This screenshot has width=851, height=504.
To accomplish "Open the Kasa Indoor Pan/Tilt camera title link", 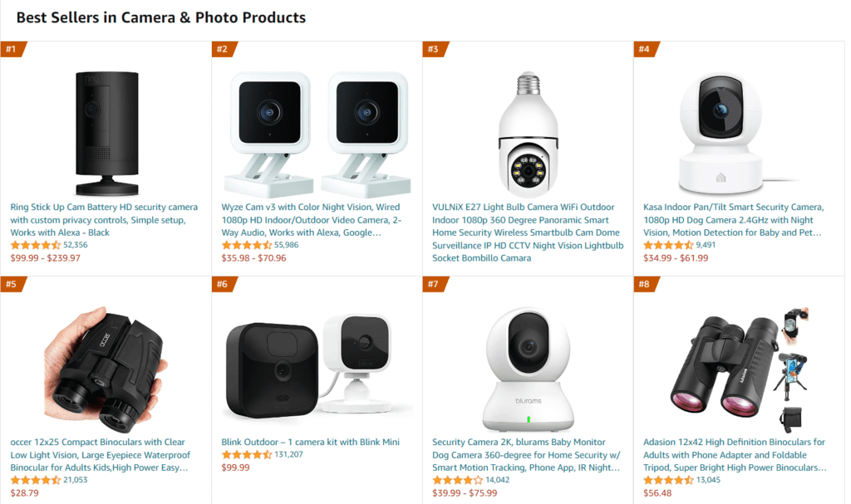I will pyautogui.click(x=733, y=220).
